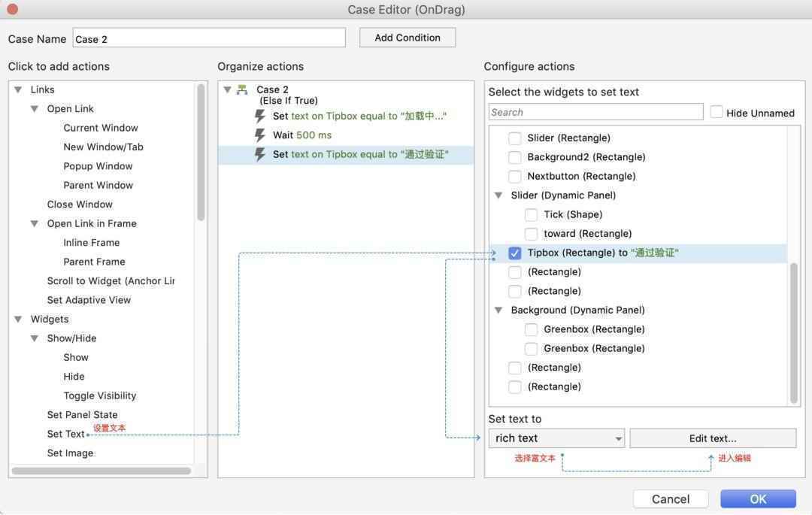Collapse the Widgets section

[x=18, y=320]
